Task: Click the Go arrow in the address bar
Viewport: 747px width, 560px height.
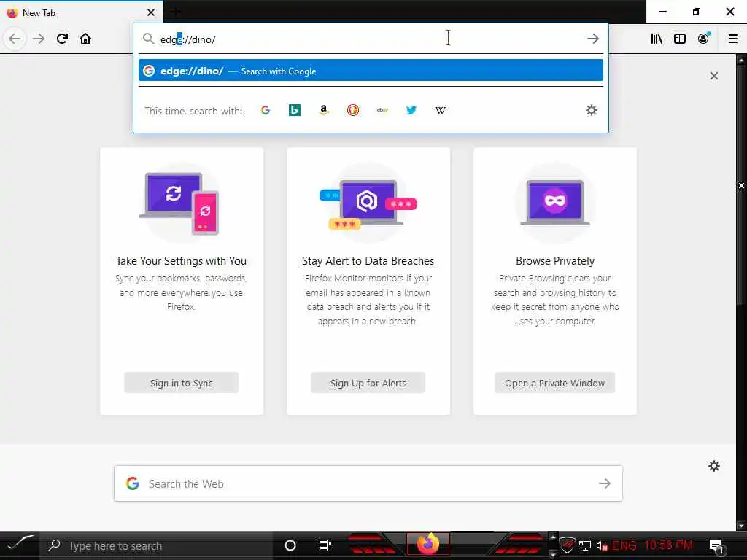Action: (x=593, y=39)
